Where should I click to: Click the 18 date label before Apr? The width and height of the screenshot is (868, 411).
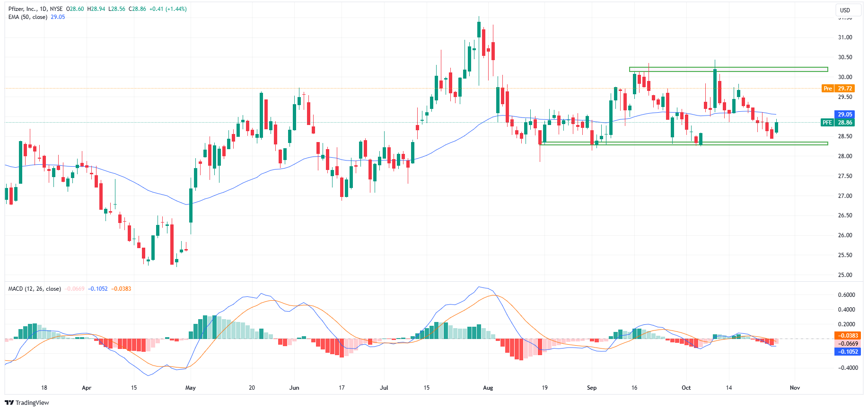(44, 388)
